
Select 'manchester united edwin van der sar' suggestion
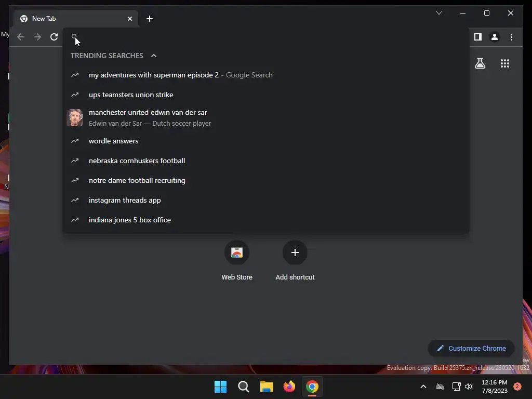(x=266, y=117)
